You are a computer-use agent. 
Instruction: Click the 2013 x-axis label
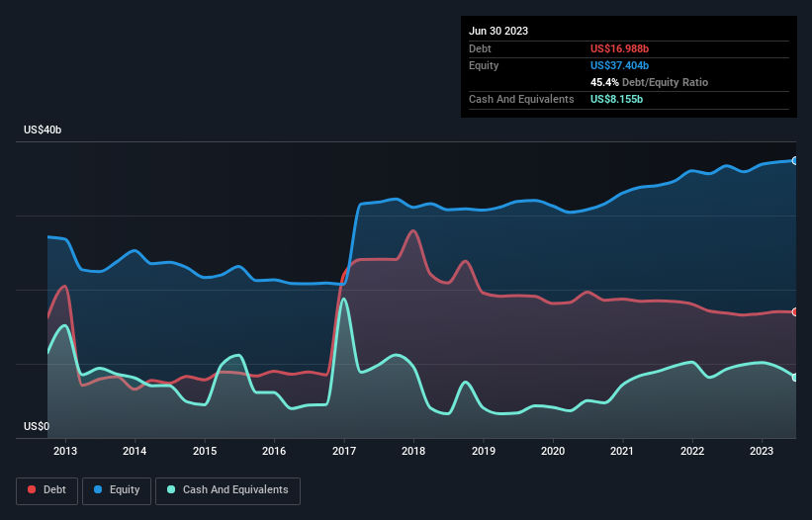65,452
